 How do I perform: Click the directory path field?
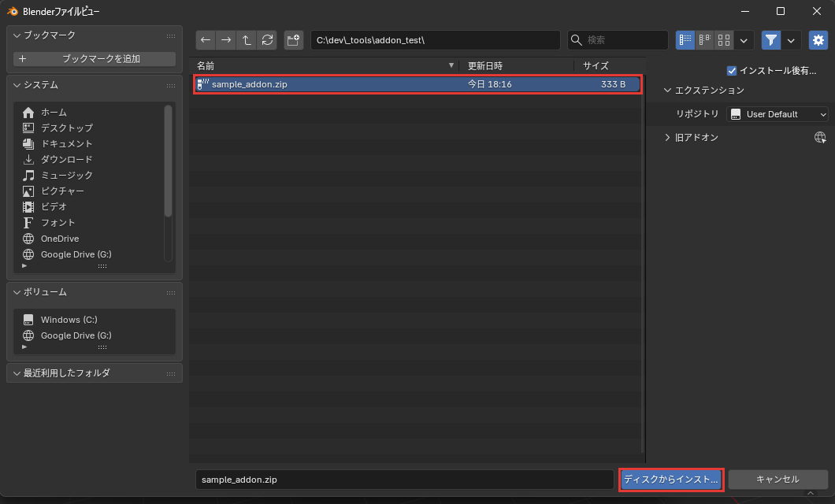(436, 40)
